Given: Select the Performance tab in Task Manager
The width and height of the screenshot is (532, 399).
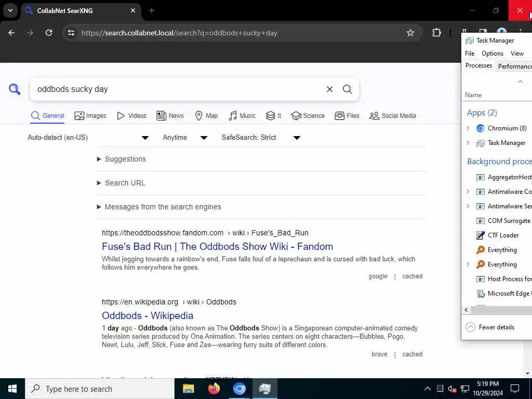Looking at the screenshot, I should (x=514, y=66).
